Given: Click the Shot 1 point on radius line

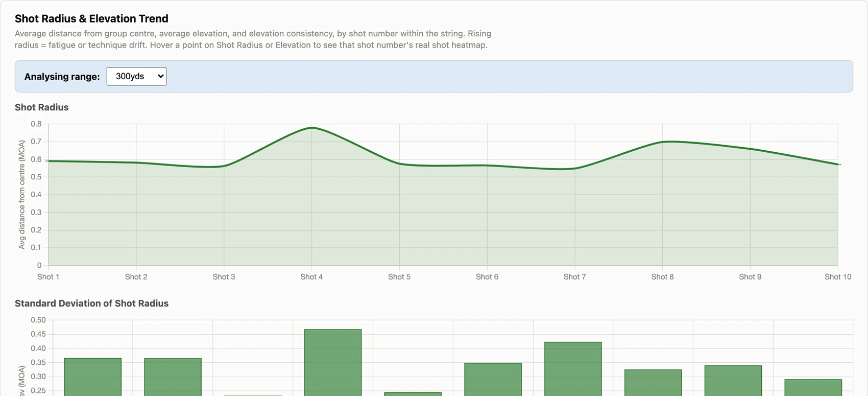Looking at the screenshot, I should 49,161.
